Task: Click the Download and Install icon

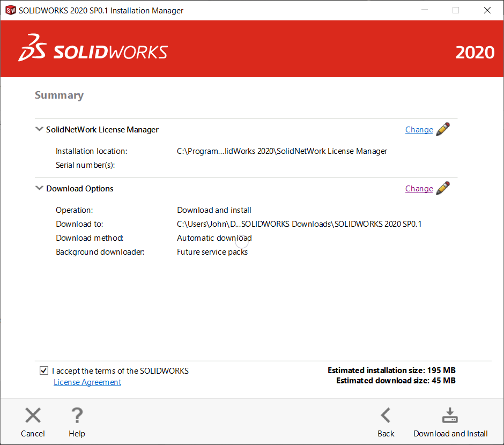Action: click(x=450, y=415)
